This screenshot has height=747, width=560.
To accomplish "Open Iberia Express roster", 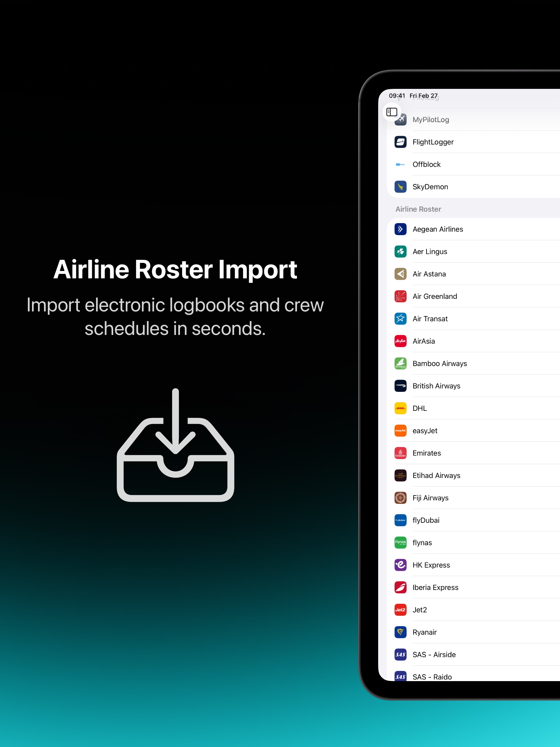I will tap(474, 588).
